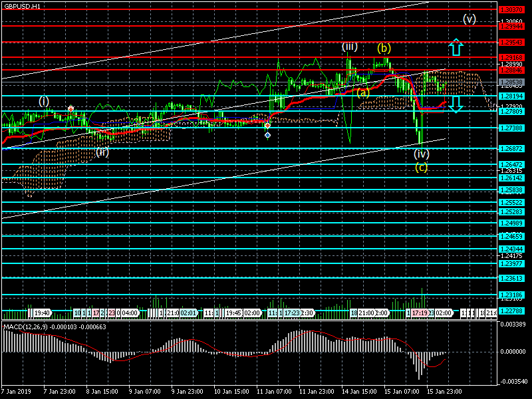Click the 11 Jan 07:00 time axis label
The height and width of the screenshot is (399, 532).
[273, 391]
